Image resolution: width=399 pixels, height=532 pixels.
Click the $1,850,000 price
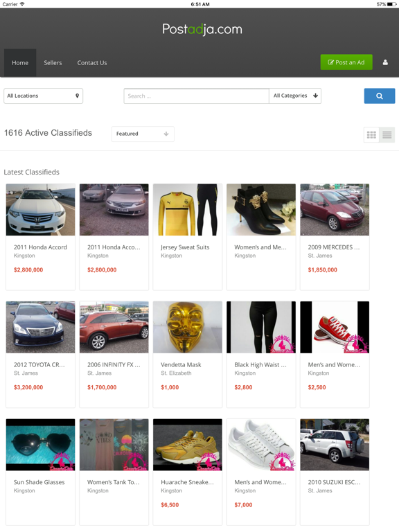pos(322,270)
